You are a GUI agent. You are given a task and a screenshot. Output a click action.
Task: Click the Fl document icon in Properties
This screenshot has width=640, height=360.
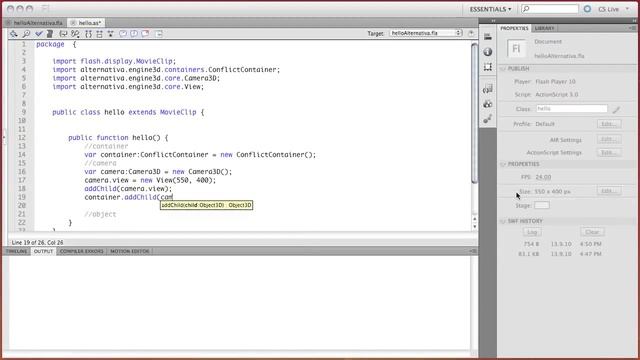(x=516, y=49)
